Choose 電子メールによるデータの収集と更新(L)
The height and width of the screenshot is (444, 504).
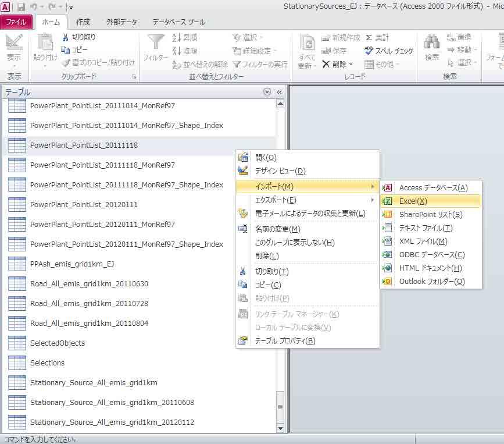tap(308, 214)
